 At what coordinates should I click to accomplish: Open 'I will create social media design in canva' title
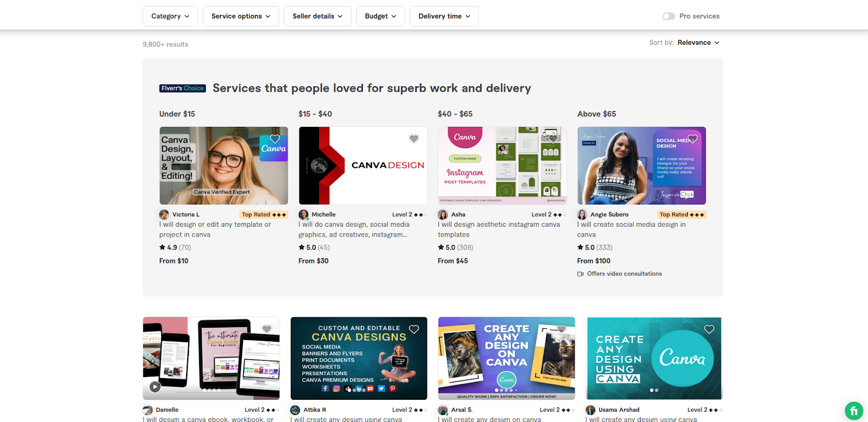[631, 229]
